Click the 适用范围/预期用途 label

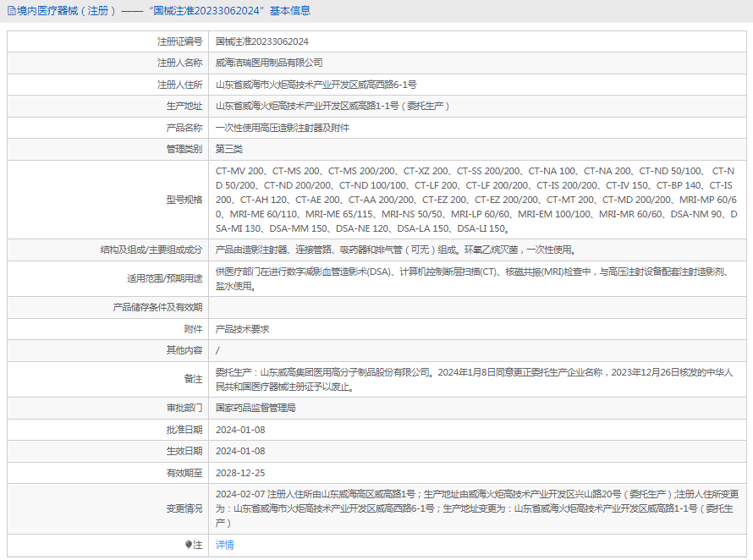(x=165, y=278)
